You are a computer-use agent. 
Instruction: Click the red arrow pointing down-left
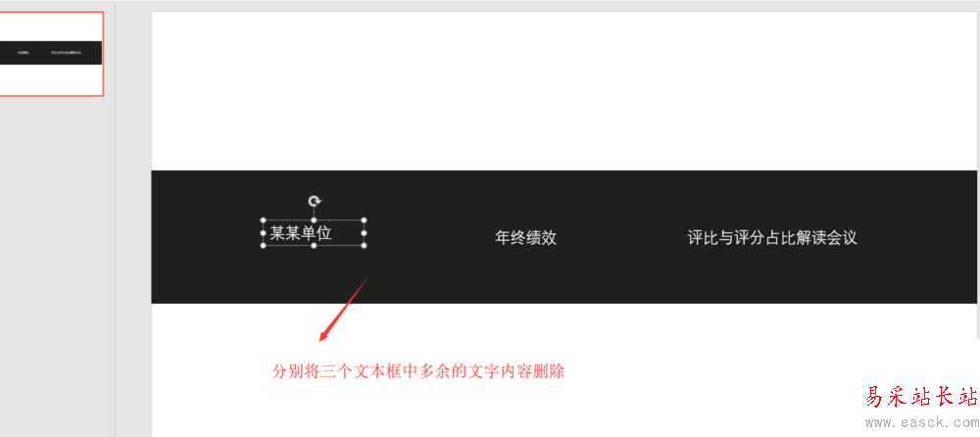tap(344, 309)
